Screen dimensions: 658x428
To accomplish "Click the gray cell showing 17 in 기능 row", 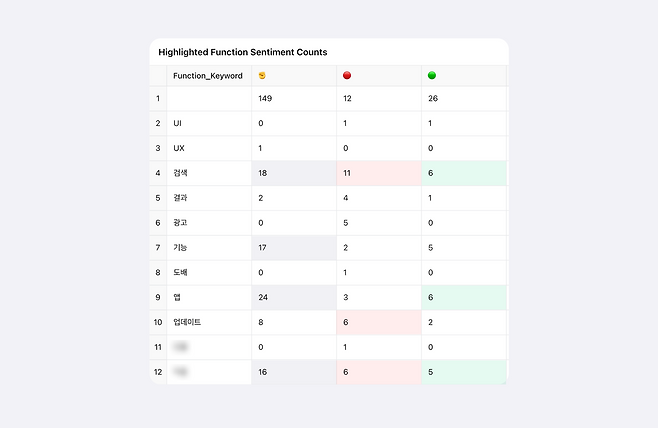I will pyautogui.click(x=293, y=248).
